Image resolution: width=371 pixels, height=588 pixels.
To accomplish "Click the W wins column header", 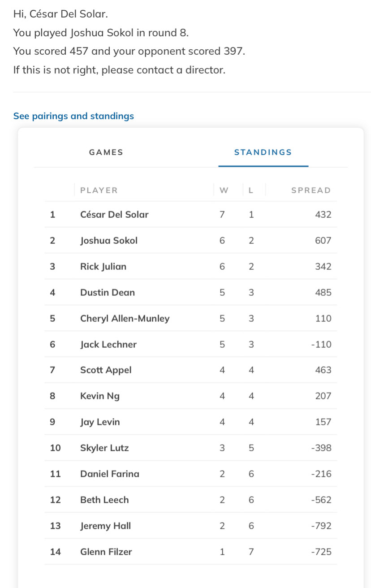I will click(x=224, y=190).
